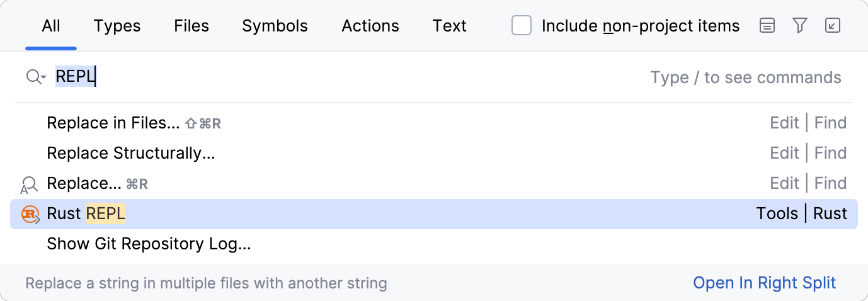Click the Open in Find Tool Window icon
868x301 pixels.
(767, 26)
